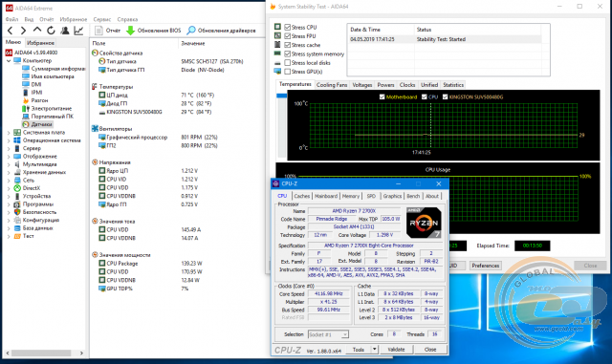
Task: Switch to the Cooling Fans tab
Action: [332, 85]
